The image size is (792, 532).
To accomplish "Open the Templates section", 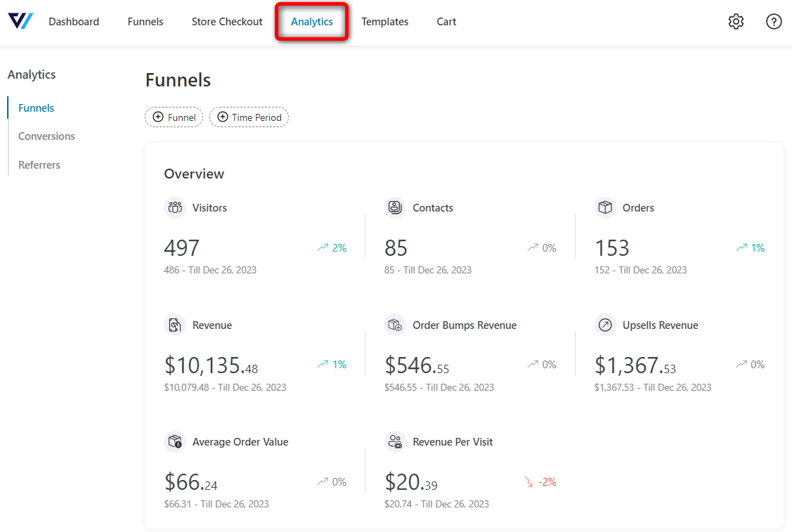I will pos(385,21).
